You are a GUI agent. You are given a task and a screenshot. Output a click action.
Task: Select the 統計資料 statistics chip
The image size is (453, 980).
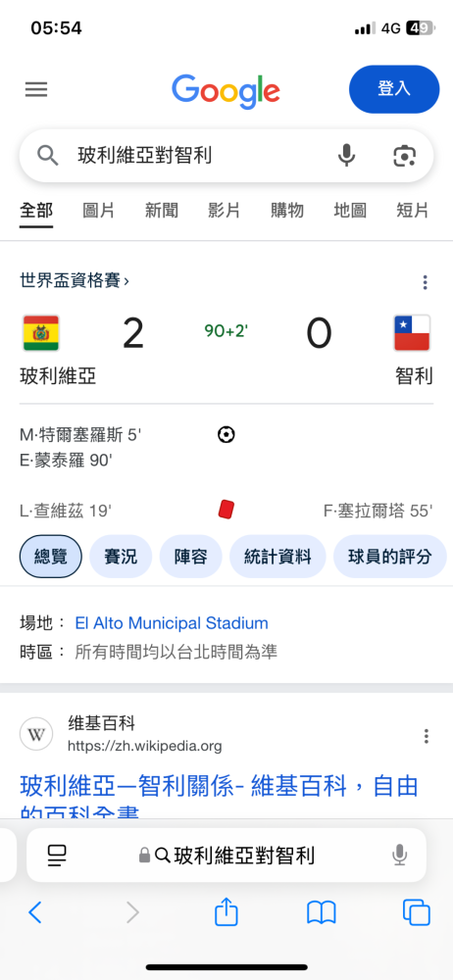coord(277,557)
